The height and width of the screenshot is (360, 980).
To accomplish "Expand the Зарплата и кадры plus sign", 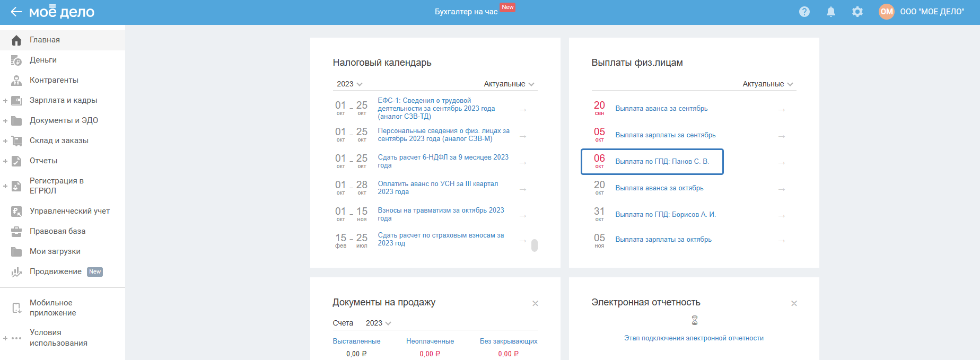I will (5, 101).
